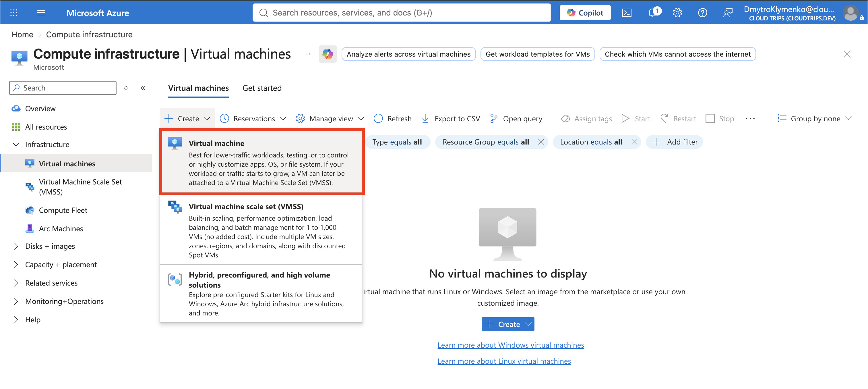Screen dimensions: 868x389
Task: Click Location equals all filter
Action: coord(591,142)
